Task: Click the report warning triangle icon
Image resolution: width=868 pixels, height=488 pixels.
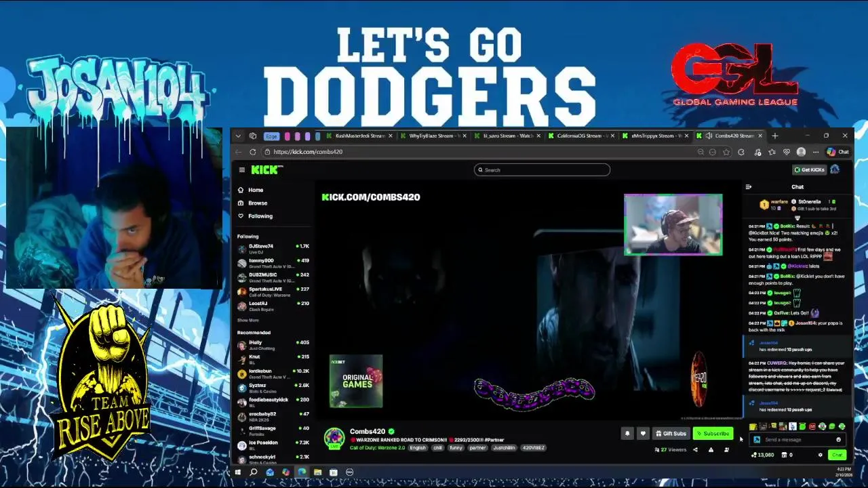Action: point(711,449)
